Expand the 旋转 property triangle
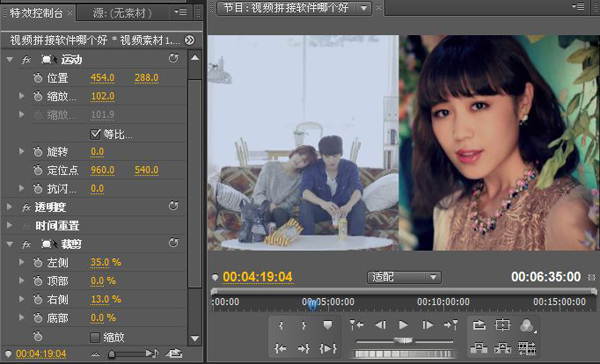 [21, 152]
